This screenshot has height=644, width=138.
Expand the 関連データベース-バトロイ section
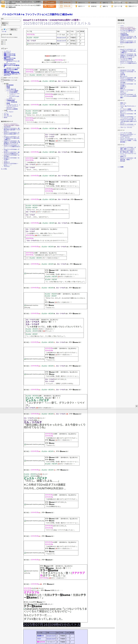pyautogui.click(x=2, y=78)
